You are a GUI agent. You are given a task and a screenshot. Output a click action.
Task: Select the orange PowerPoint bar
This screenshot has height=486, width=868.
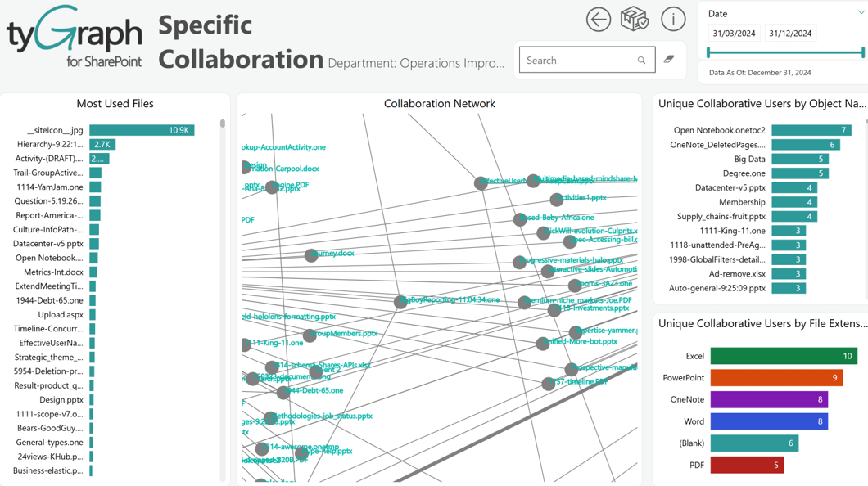[x=776, y=378]
